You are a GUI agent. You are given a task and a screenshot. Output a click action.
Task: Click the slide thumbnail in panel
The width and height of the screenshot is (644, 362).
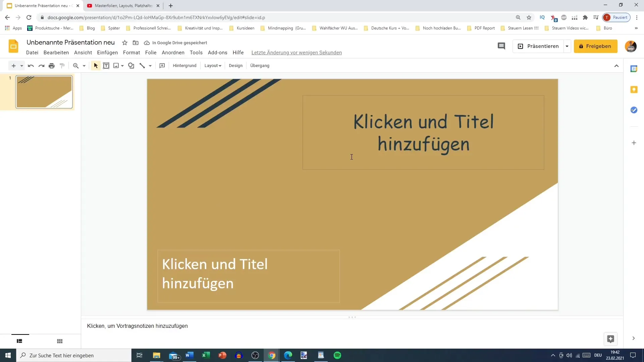coord(44,92)
